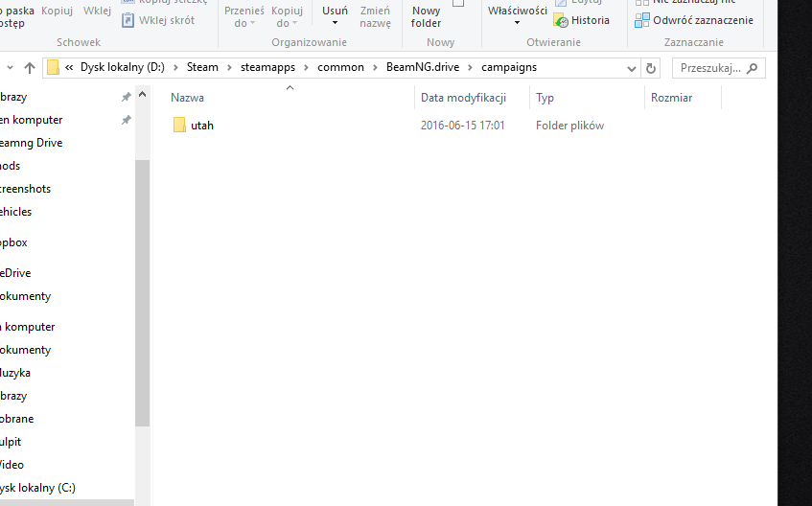
Task: Open the Przenieś do dropdown
Action: [244, 16]
